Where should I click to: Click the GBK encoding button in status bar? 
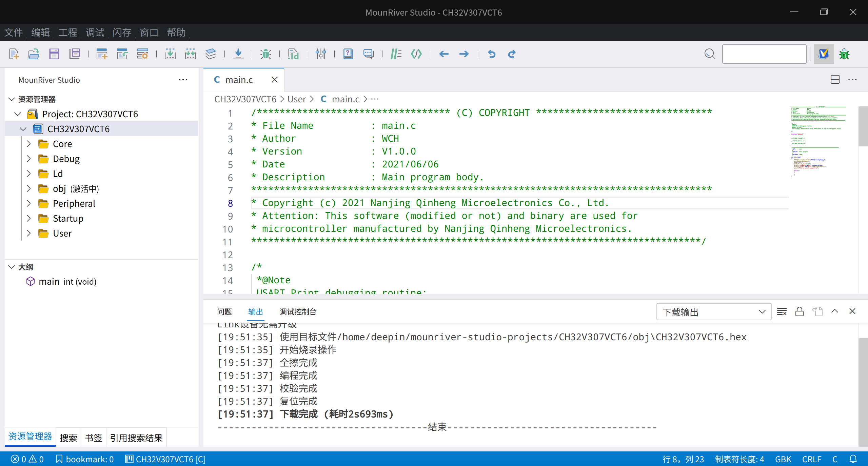[x=783, y=459]
